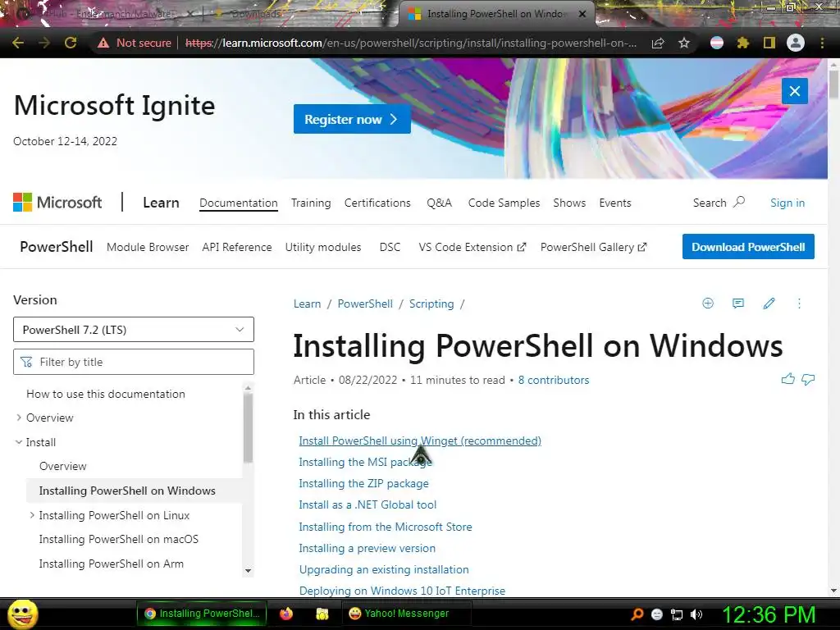Expand Installing PowerShell on Linux node
Image resolution: width=840 pixels, height=630 pixels.
tap(32, 515)
